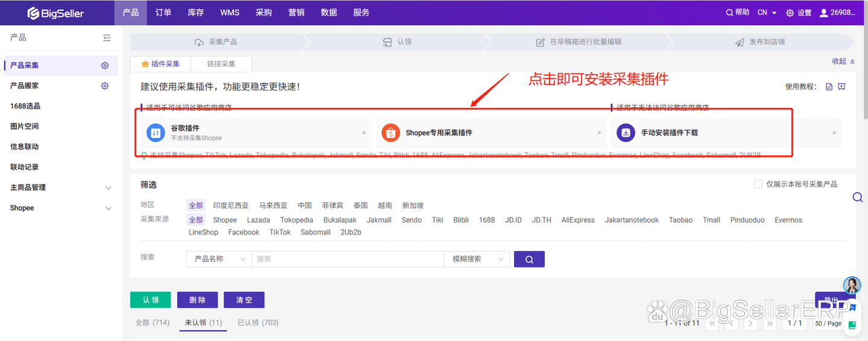The height and width of the screenshot is (341, 868).
Task: Open the 订单 top menu
Action: tap(163, 13)
